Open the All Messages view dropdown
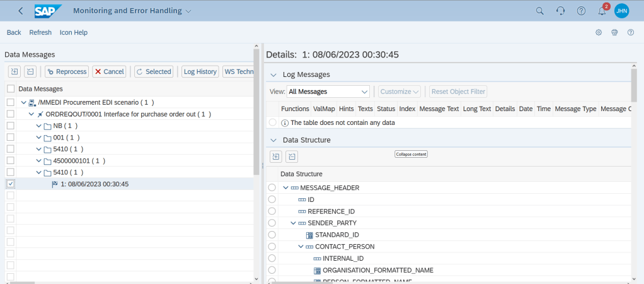 pos(328,92)
